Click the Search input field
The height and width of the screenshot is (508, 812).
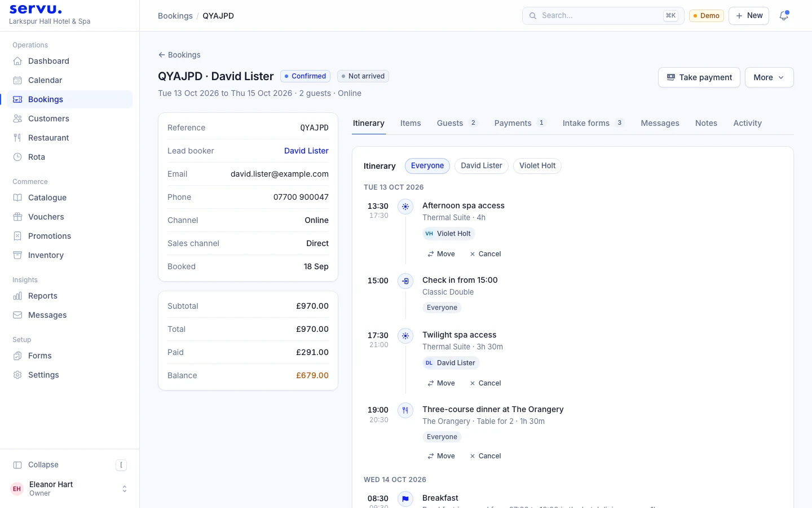tap(603, 16)
